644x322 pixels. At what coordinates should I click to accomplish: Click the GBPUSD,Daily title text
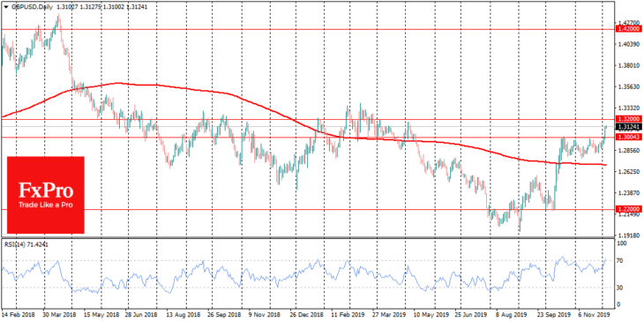click(x=26, y=6)
